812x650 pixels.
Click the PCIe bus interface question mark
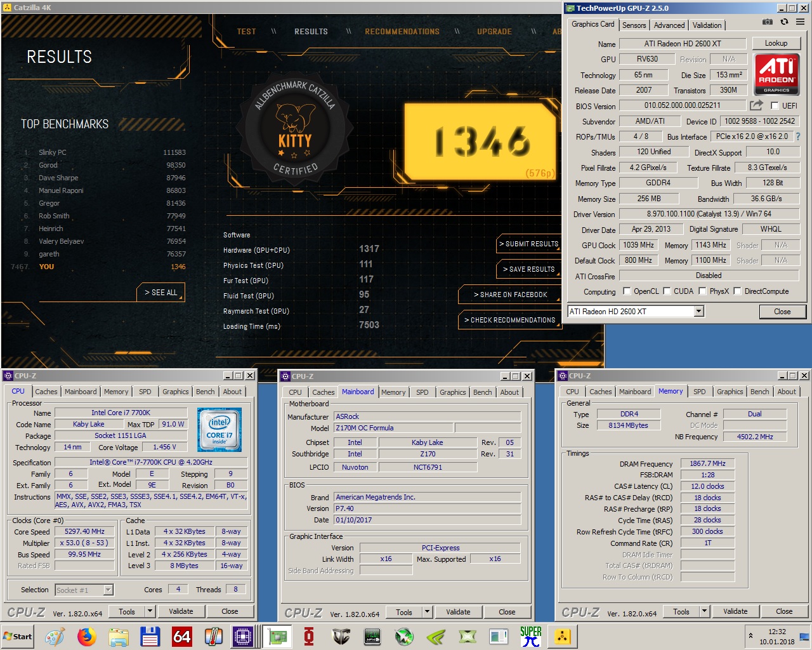pyautogui.click(x=797, y=136)
